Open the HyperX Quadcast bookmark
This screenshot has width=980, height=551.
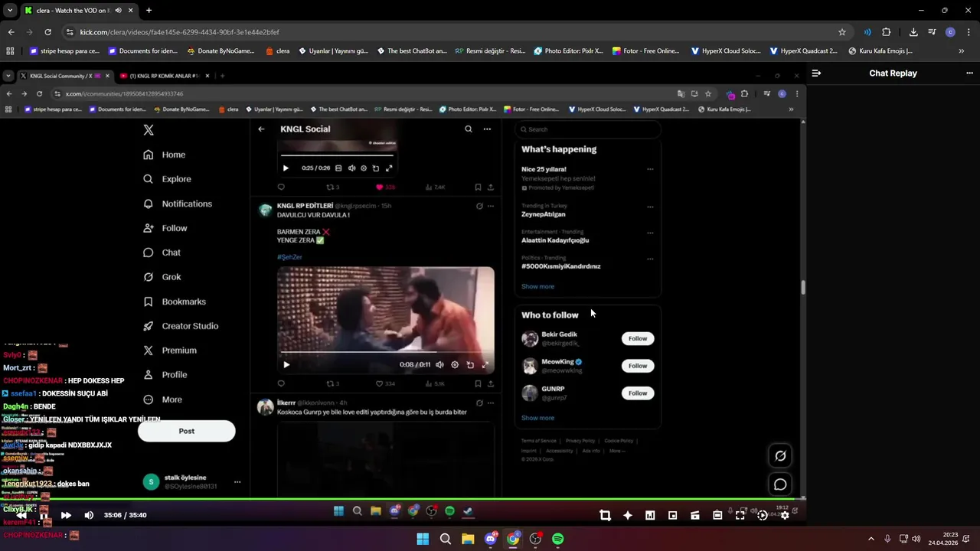tap(804, 51)
